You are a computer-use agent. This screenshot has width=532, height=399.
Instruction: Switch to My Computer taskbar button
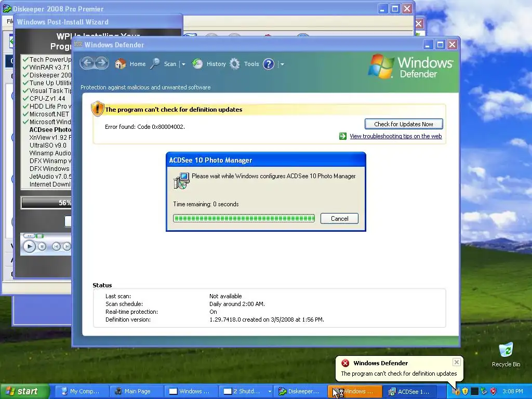(82, 391)
